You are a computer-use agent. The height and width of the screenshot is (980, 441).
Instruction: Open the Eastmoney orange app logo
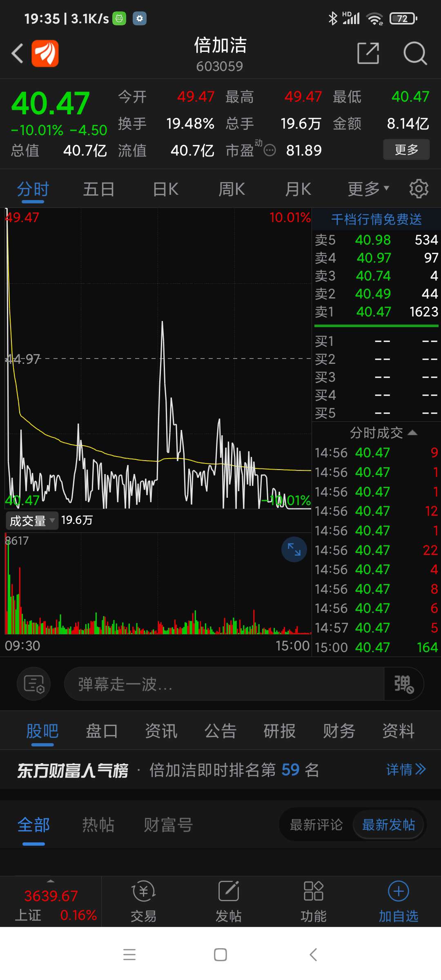coord(45,53)
